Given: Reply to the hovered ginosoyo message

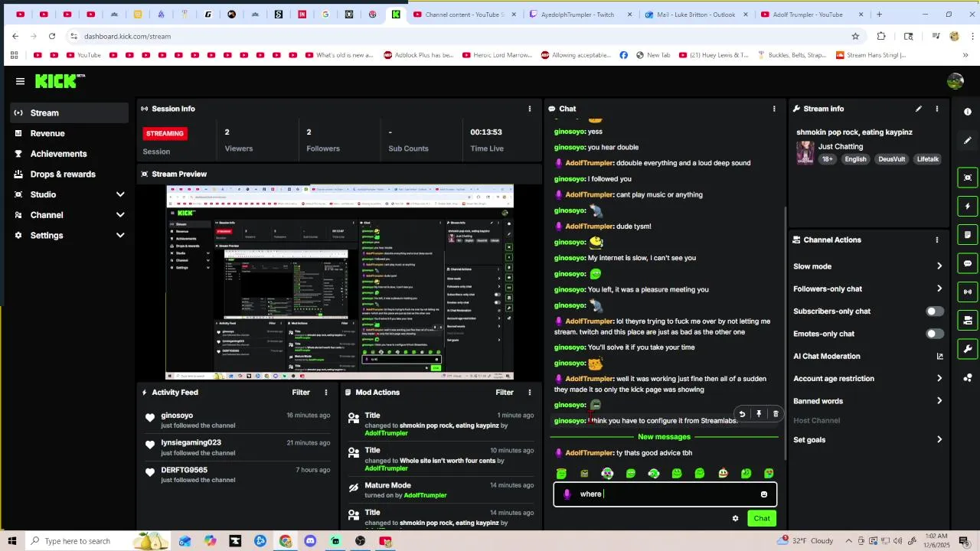Looking at the screenshot, I should 742,414.
